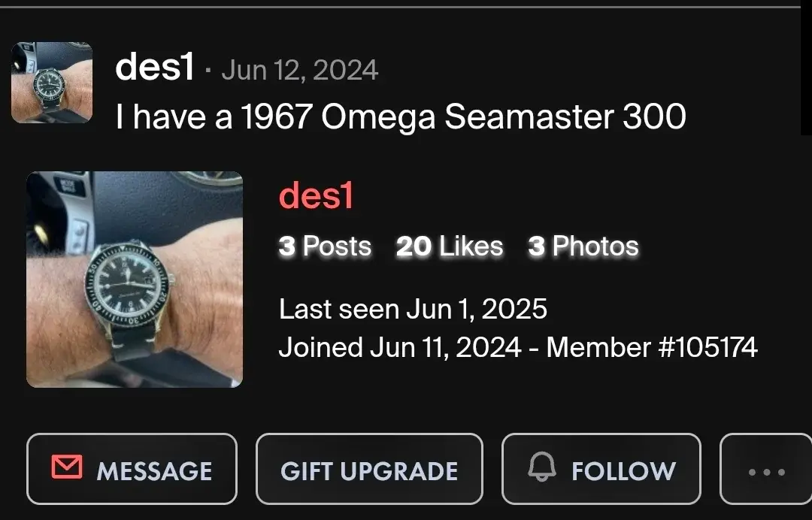View des1's 3 Photos
The height and width of the screenshot is (520, 812).
click(x=584, y=246)
